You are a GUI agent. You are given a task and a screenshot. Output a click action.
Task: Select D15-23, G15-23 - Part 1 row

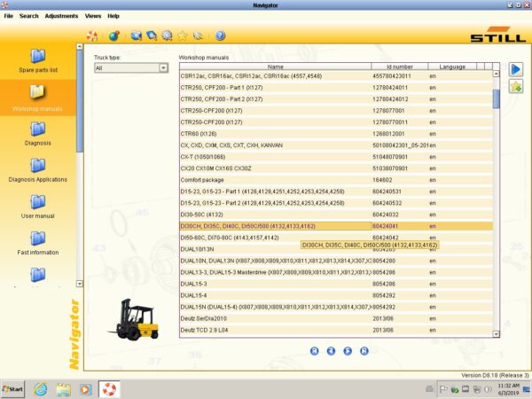336,192
